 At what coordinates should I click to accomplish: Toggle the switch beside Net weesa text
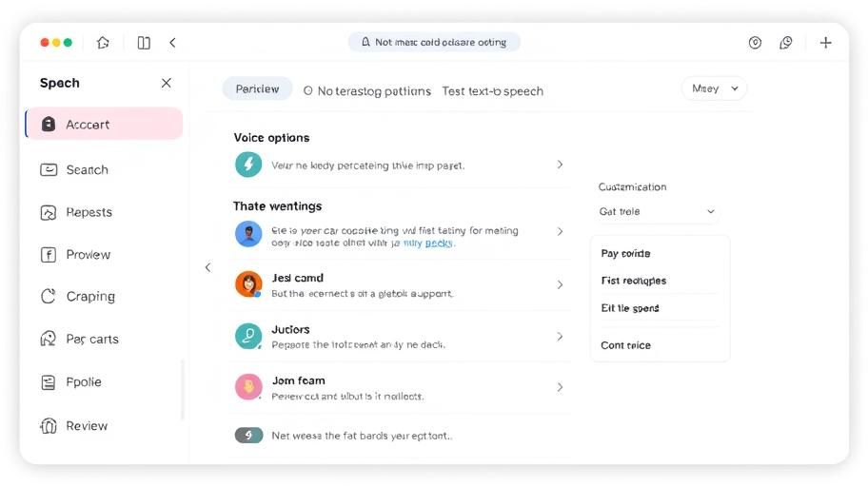[x=248, y=435]
